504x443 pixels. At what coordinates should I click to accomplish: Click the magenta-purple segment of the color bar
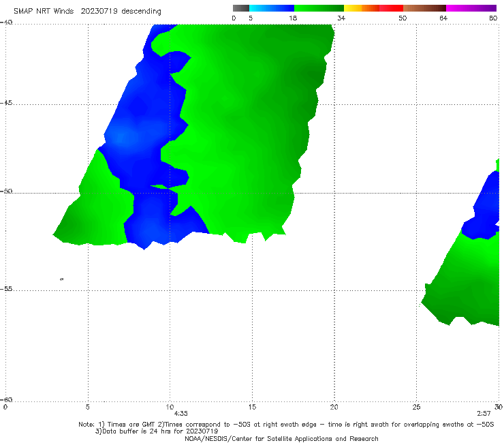(471, 8)
